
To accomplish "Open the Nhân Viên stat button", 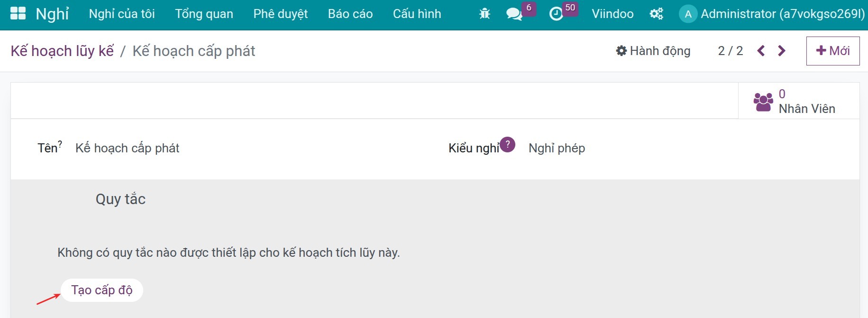I will [x=799, y=101].
